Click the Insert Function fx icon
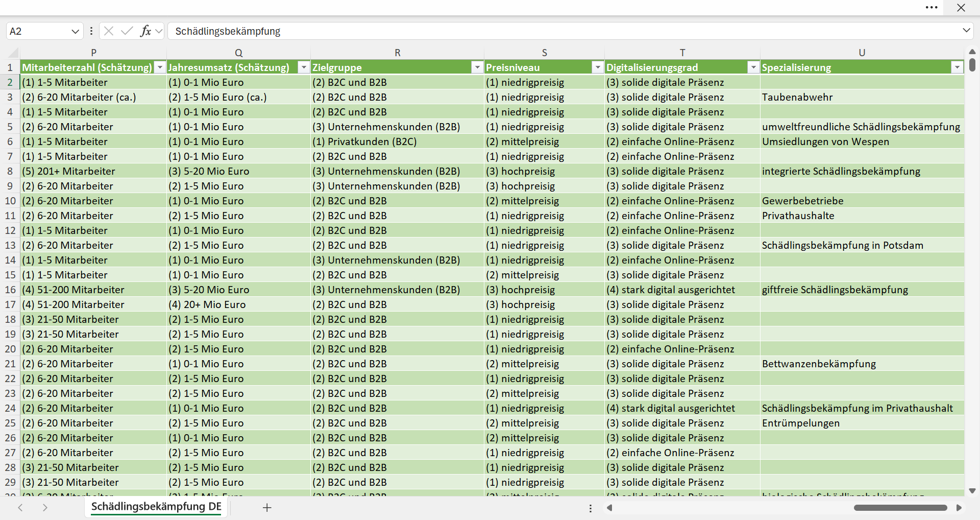 pos(145,31)
